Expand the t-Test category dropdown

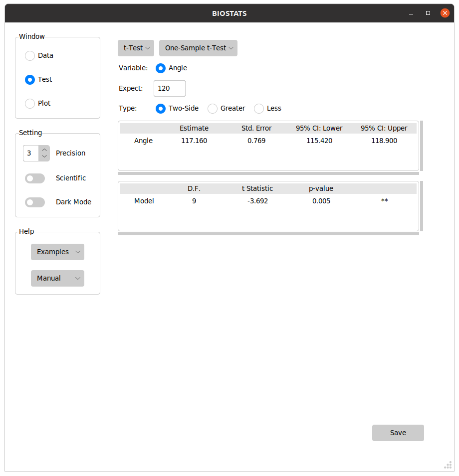point(136,48)
